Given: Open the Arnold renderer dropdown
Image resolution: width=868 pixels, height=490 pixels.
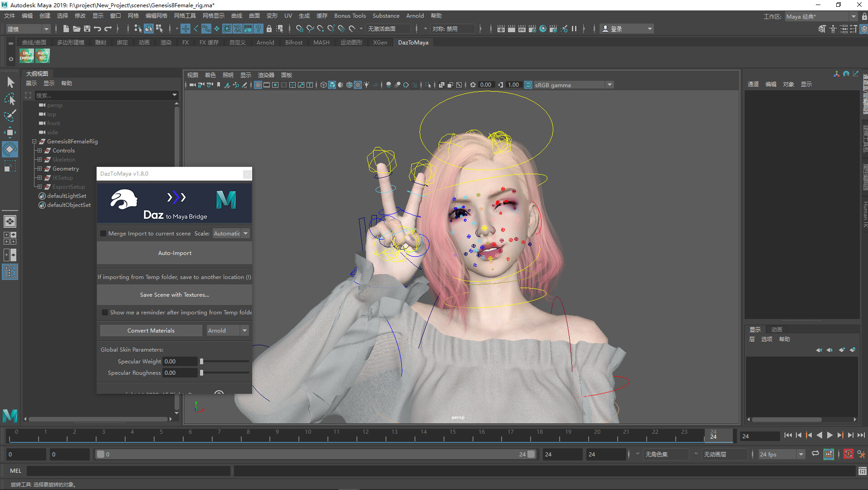Looking at the screenshot, I should [227, 331].
